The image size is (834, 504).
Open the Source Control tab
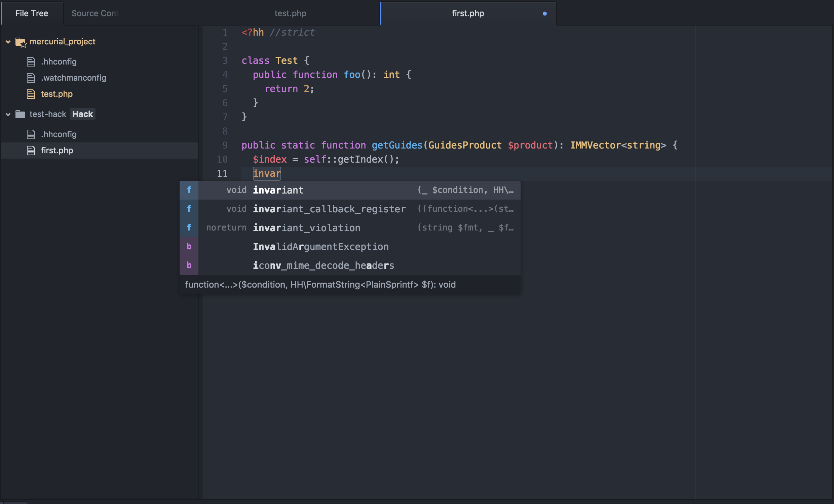point(95,13)
